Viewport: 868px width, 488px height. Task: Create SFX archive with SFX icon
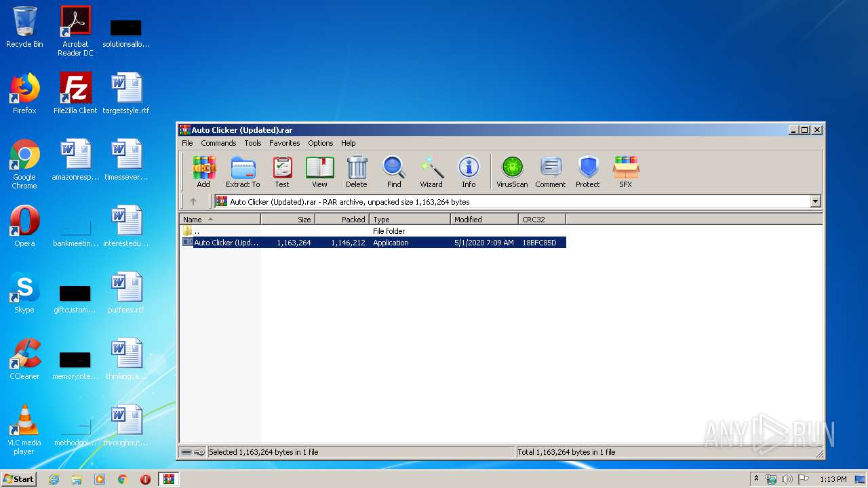coord(626,171)
